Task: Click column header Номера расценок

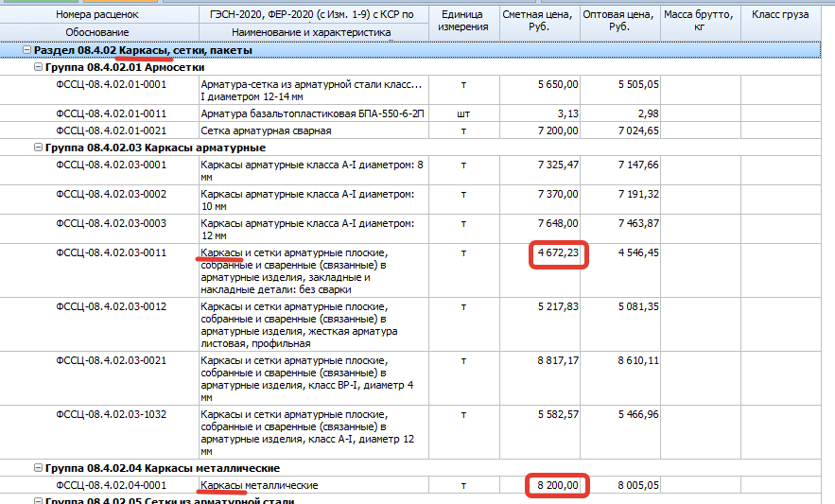Action: (x=97, y=14)
